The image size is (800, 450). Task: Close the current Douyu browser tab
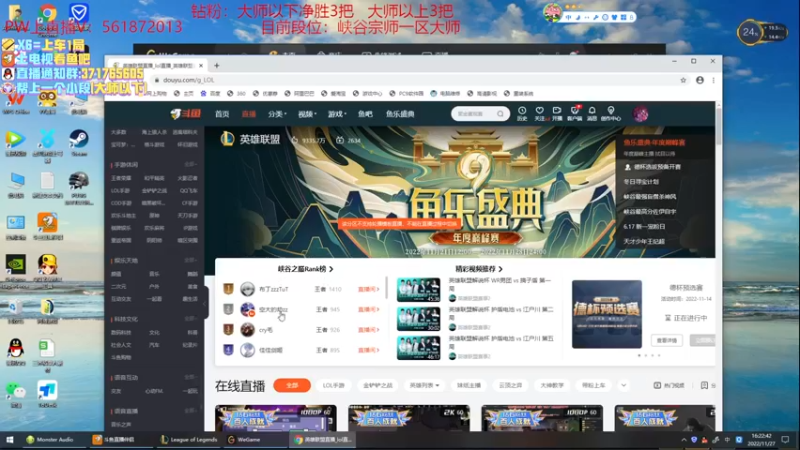coord(201,65)
